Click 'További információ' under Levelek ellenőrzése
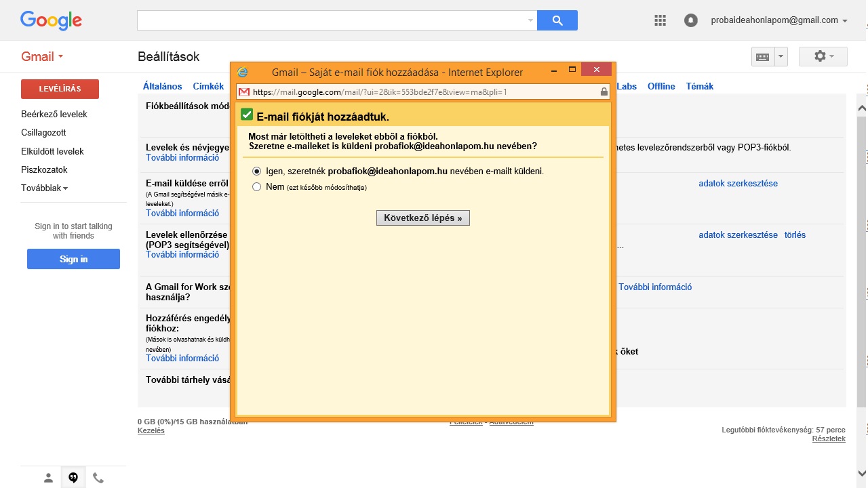The height and width of the screenshot is (488, 868). 182,254
